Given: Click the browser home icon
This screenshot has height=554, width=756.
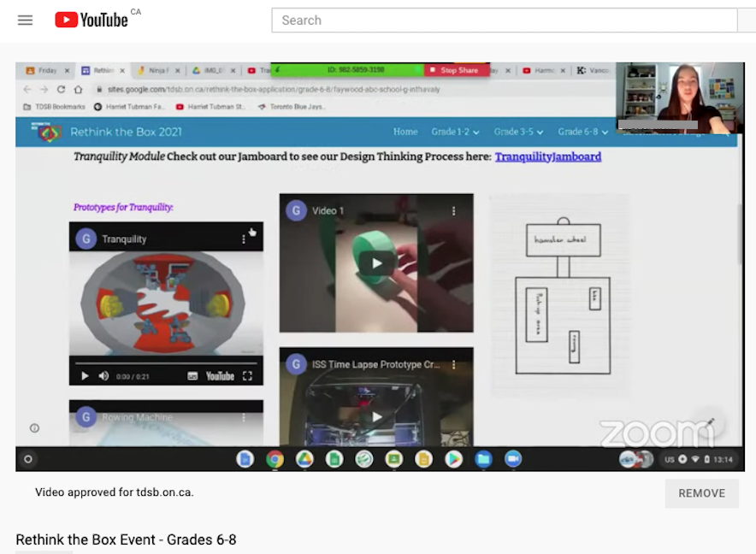Looking at the screenshot, I should (78, 89).
